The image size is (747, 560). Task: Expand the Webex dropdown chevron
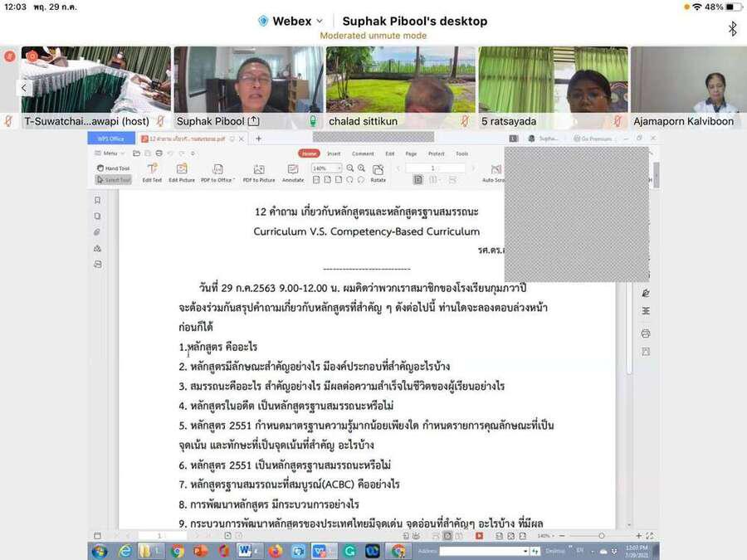[320, 22]
